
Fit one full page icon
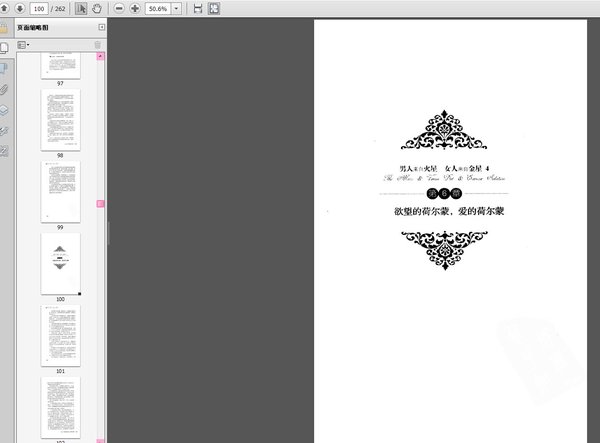point(214,8)
